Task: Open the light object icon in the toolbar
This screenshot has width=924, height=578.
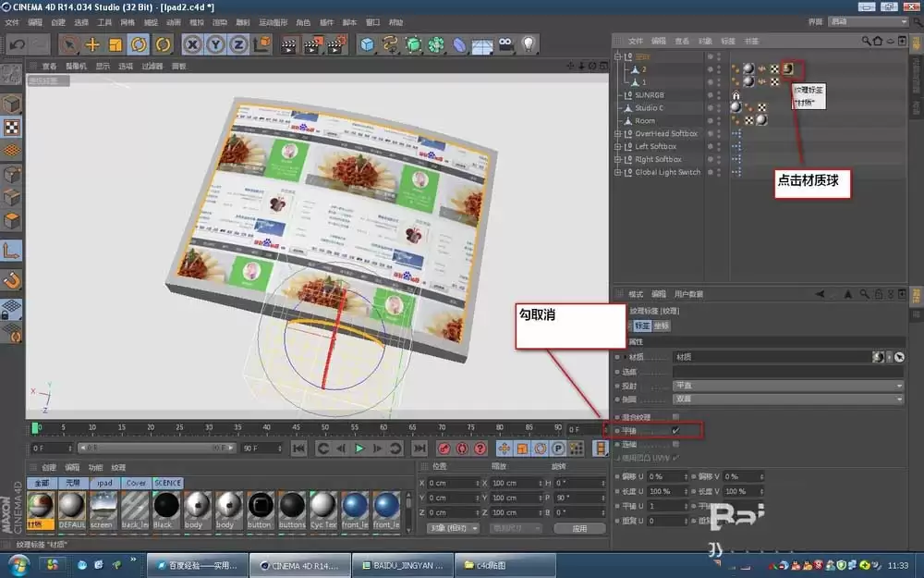Action: pyautogui.click(x=529, y=44)
